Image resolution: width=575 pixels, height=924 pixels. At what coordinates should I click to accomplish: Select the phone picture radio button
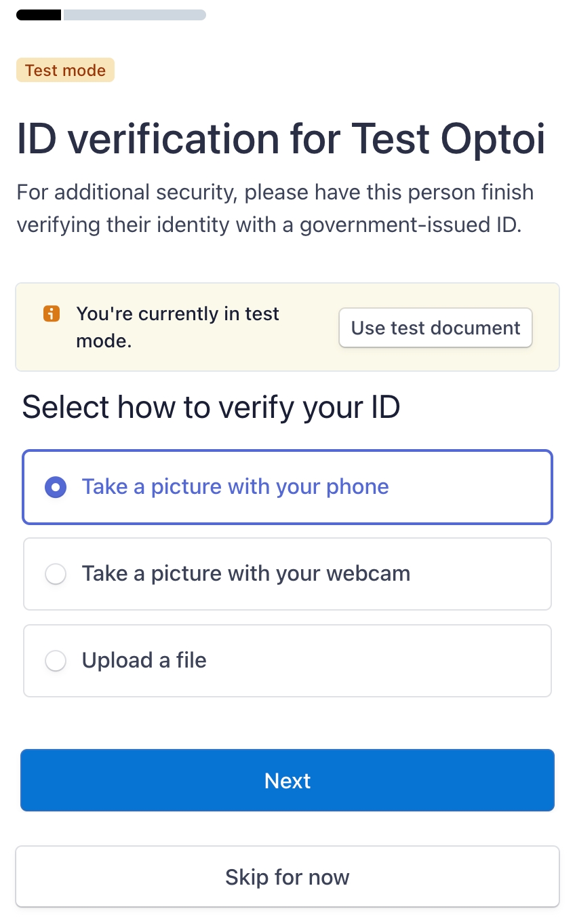point(56,487)
